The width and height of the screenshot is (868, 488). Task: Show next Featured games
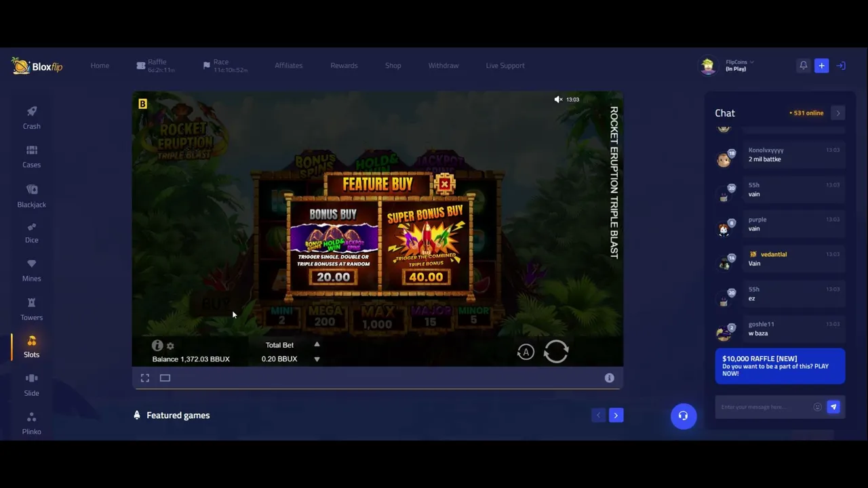click(616, 415)
